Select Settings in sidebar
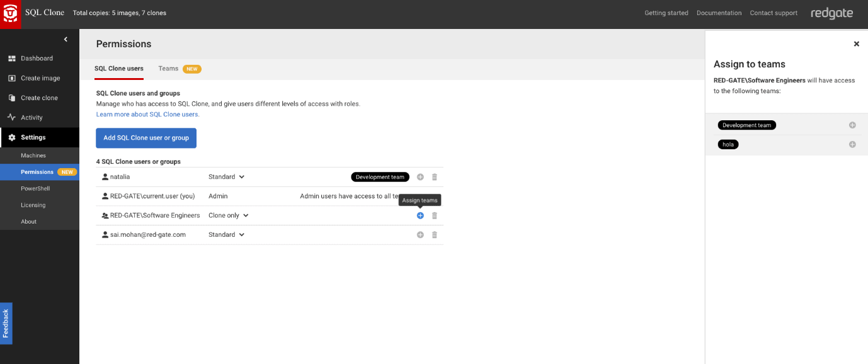Image resolution: width=868 pixels, height=364 pixels. (40, 137)
